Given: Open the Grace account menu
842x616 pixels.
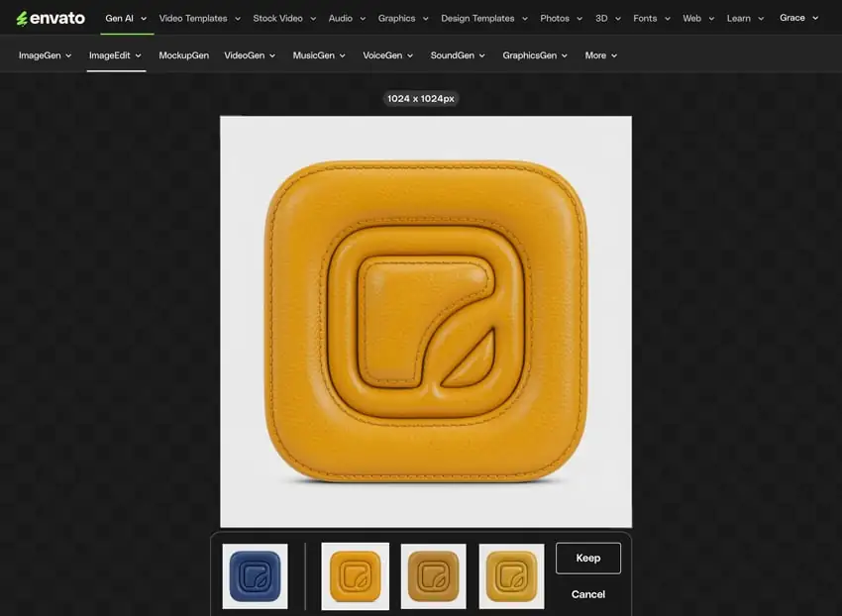Looking at the screenshot, I should coord(792,18).
